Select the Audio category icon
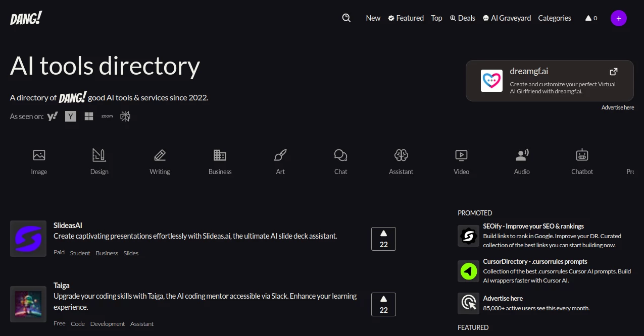The height and width of the screenshot is (336, 644). (x=522, y=155)
